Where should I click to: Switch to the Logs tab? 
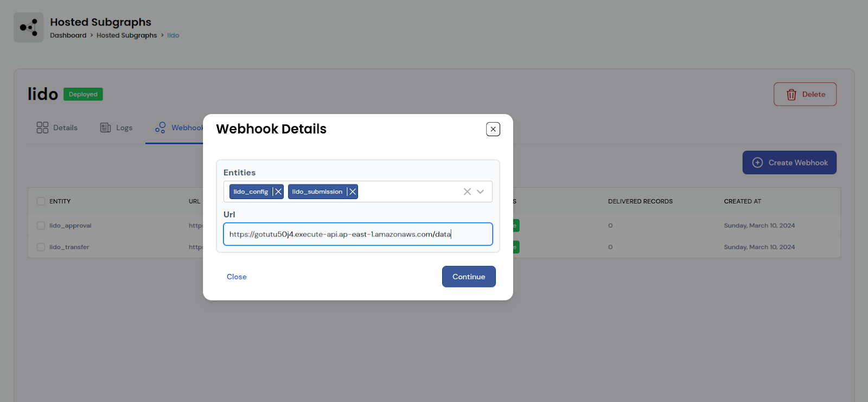(117, 128)
